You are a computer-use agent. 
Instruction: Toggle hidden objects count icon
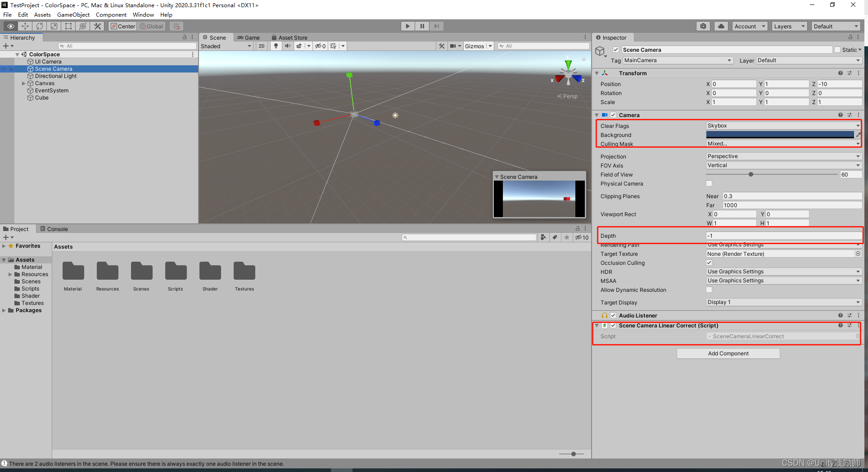pyautogui.click(x=320, y=46)
